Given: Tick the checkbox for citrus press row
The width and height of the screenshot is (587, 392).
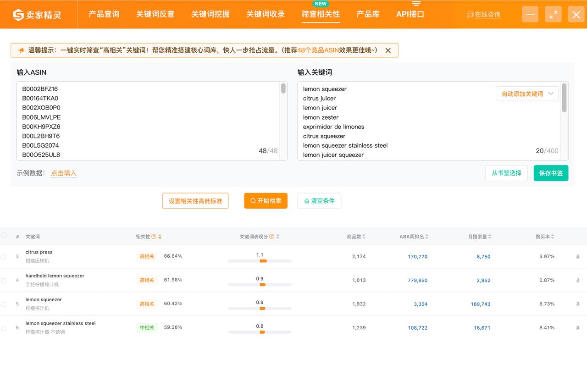Looking at the screenshot, I should click(x=4, y=257).
